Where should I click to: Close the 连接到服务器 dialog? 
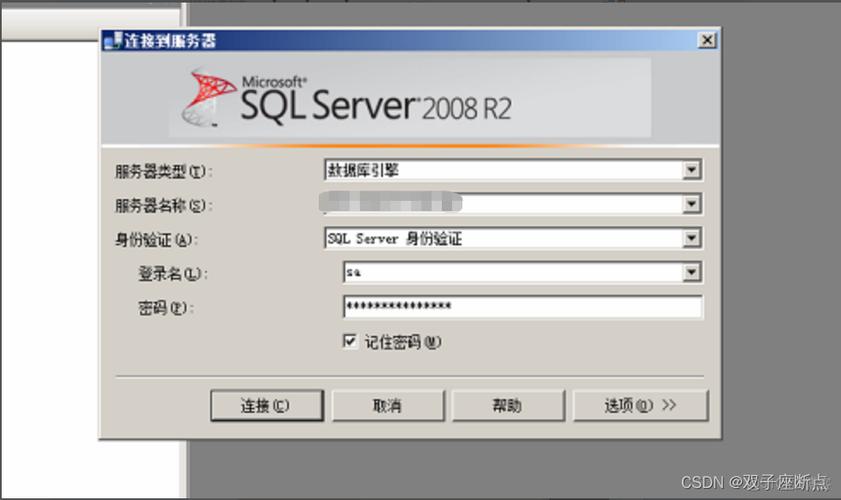click(x=707, y=40)
